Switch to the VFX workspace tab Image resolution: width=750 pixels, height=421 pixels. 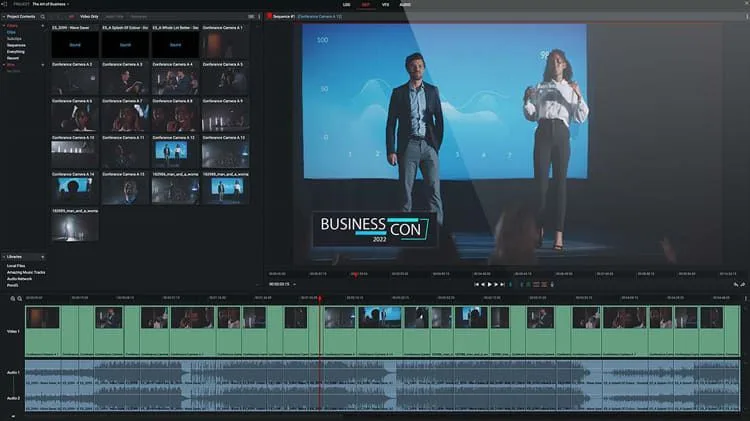click(x=385, y=5)
